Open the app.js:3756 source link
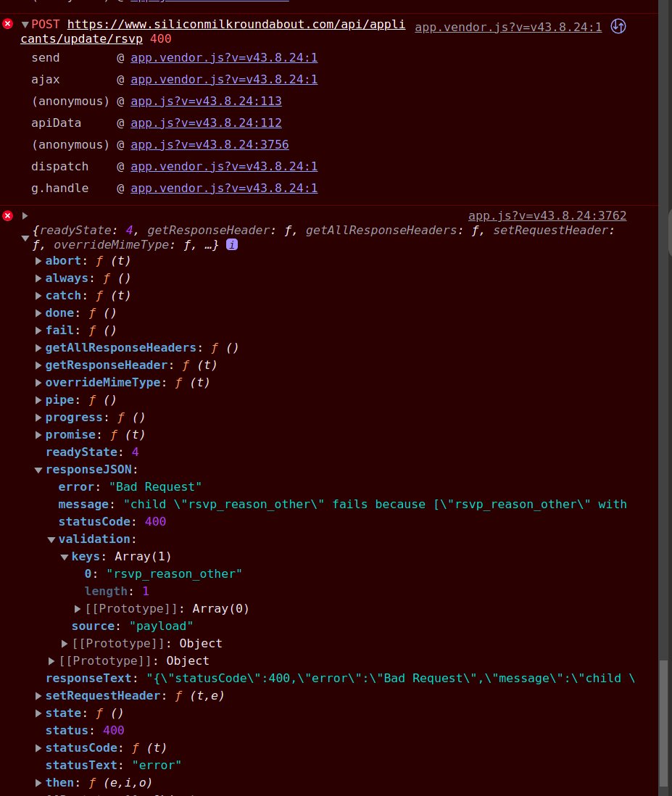This screenshot has width=672, height=796. pos(210,145)
